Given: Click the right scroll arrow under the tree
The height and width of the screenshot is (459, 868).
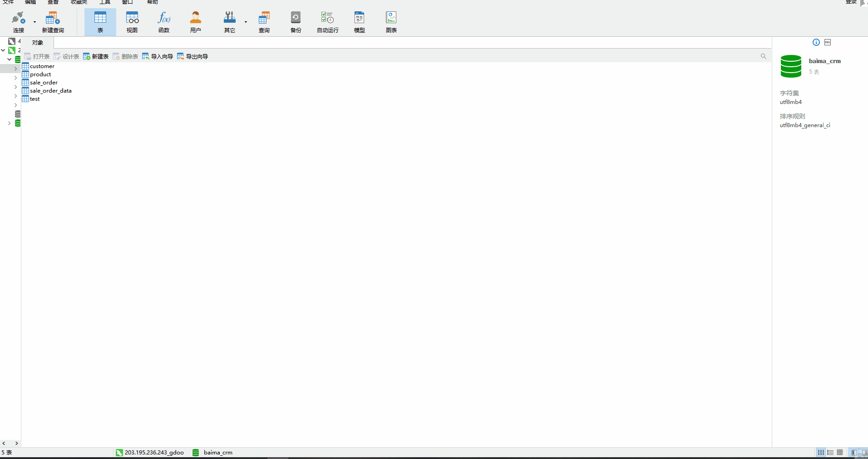Looking at the screenshot, I should click(x=17, y=443).
